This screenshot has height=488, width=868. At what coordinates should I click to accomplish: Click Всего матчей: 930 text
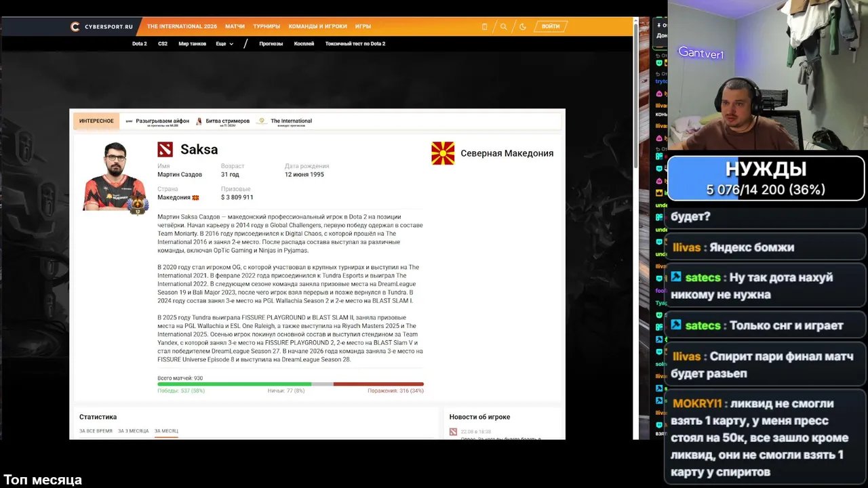(x=180, y=378)
